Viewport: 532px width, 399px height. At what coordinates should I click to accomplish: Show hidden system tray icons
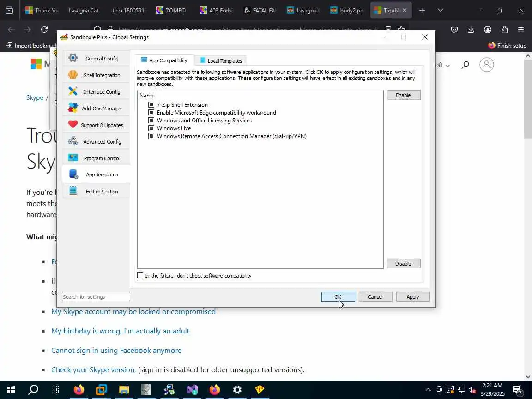[x=428, y=390]
